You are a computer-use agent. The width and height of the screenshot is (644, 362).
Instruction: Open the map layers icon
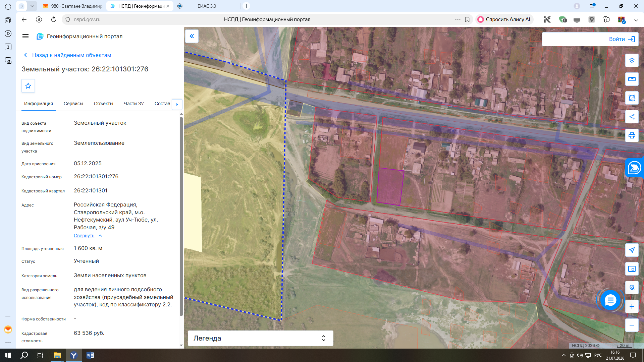tap(632, 60)
